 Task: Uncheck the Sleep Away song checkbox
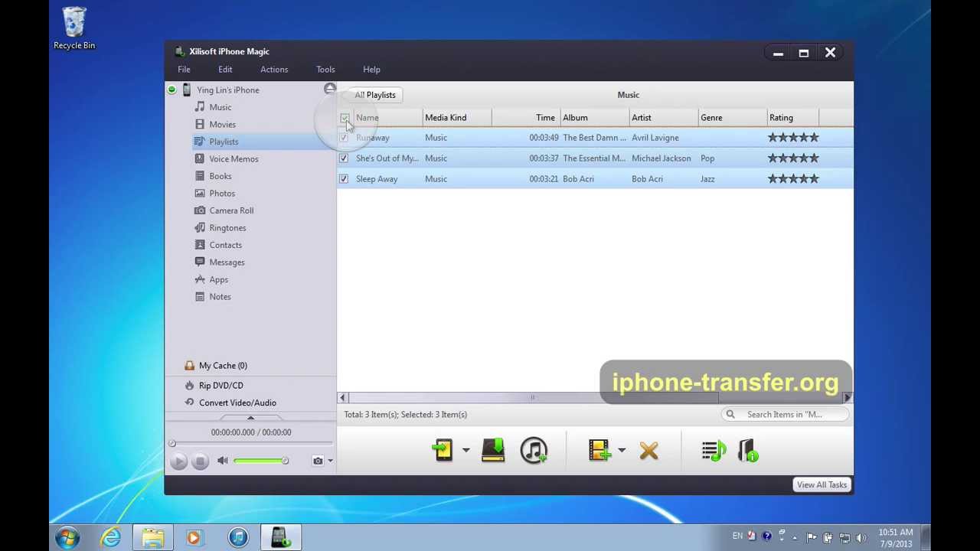point(344,179)
